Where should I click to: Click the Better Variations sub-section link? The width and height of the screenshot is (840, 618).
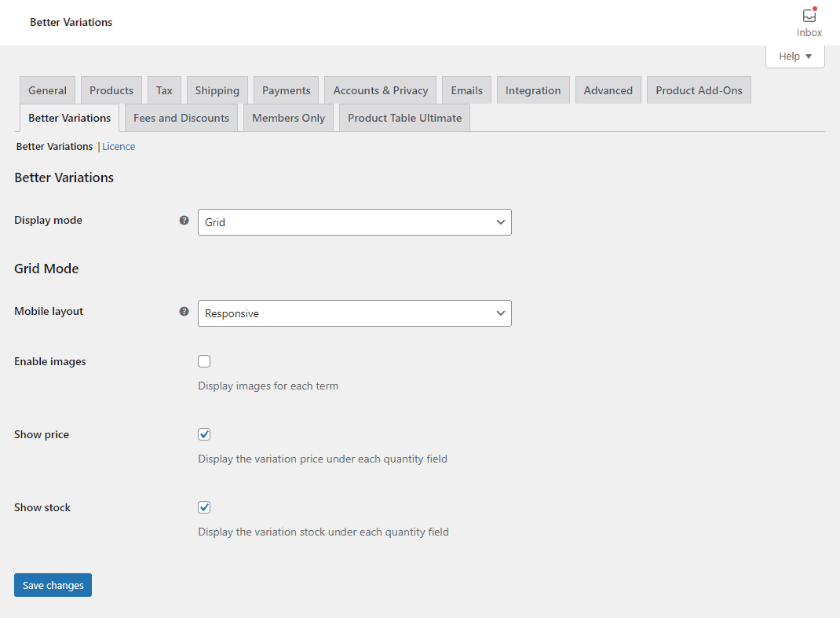55,146
